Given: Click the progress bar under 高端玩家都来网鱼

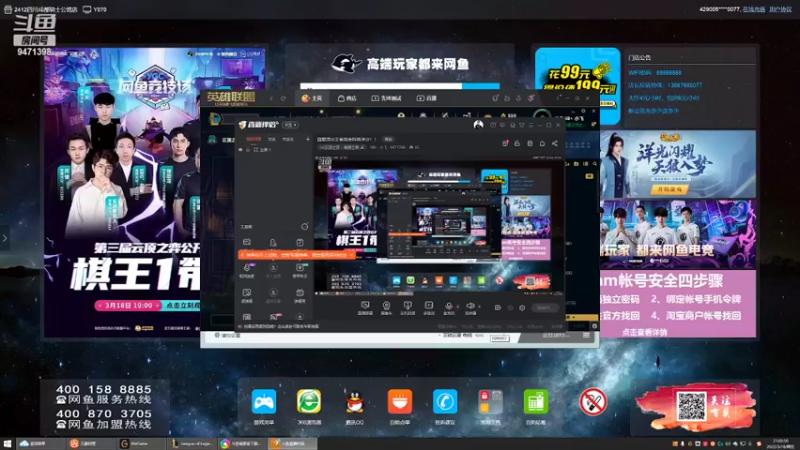Looking at the screenshot, I should point(400,86).
